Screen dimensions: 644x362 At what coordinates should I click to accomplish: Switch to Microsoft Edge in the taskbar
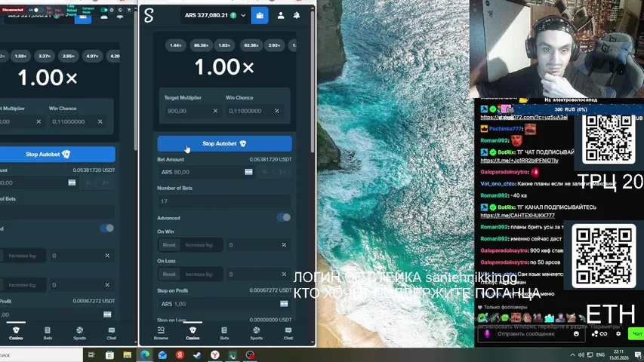[x=145, y=355]
